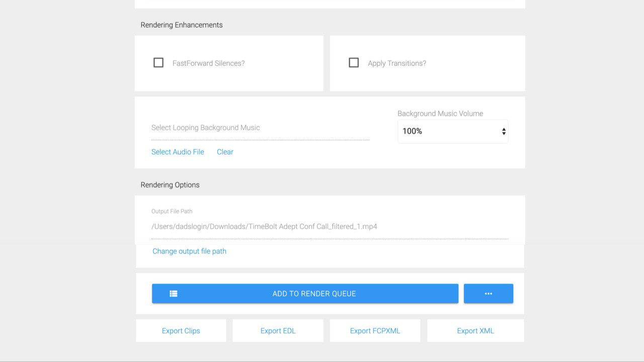Click the Rendering Options section heading

click(x=170, y=185)
